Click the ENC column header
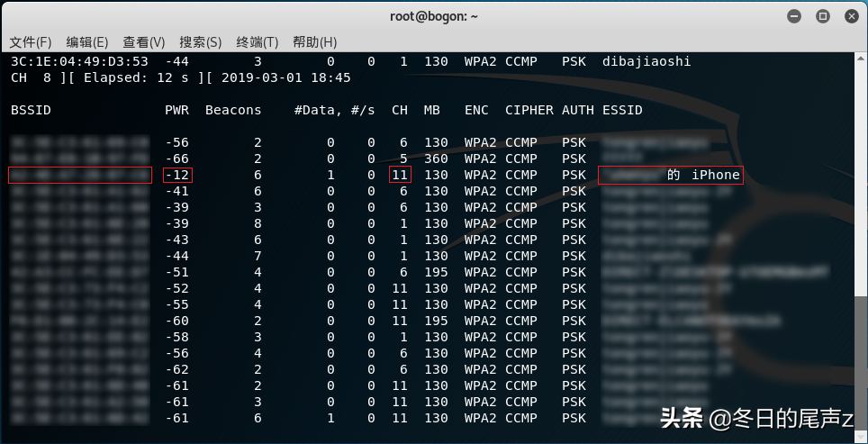Viewport: 868px width, 444px height. tap(476, 110)
